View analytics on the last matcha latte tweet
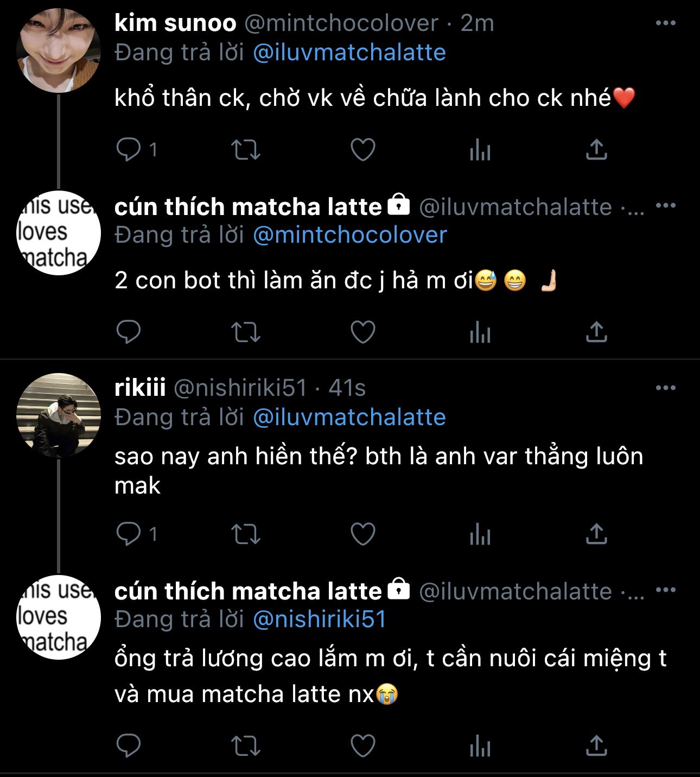 tap(480, 746)
